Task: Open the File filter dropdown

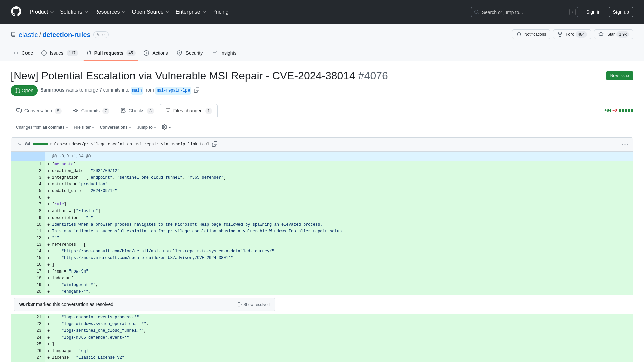Action: pyautogui.click(x=84, y=127)
